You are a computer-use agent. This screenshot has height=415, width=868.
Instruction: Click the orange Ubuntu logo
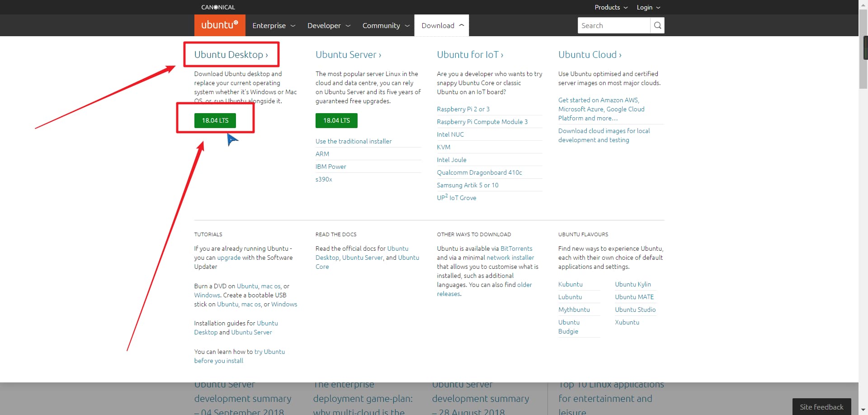220,25
